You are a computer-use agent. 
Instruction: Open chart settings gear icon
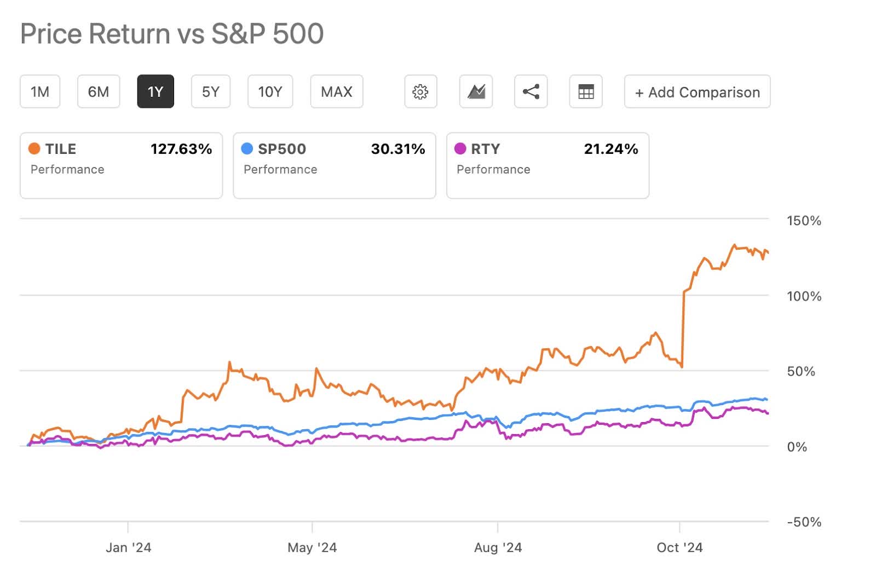[420, 91]
